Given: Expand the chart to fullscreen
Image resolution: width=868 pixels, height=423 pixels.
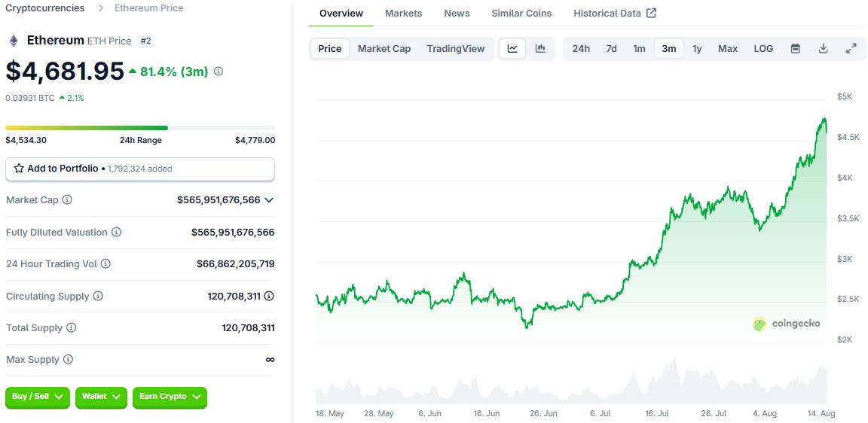Looking at the screenshot, I should pos(851,49).
